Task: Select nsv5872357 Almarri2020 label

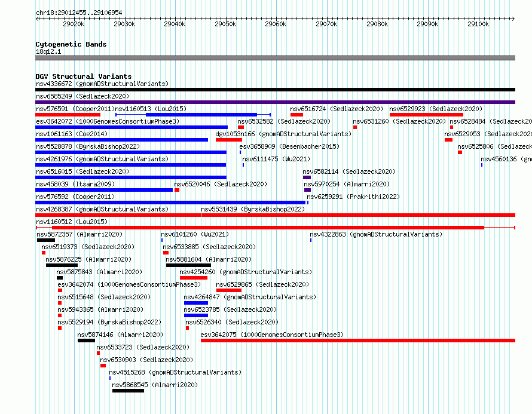Action: point(80,234)
